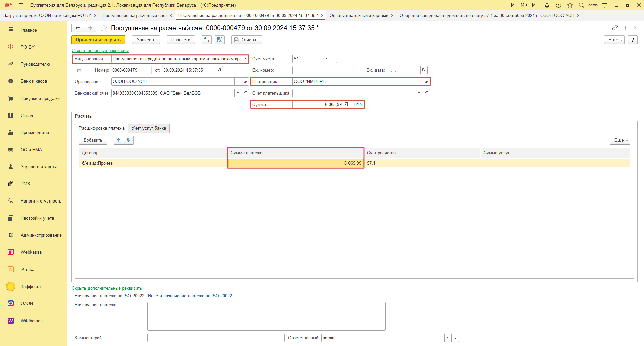This screenshot has width=644, height=346.
Task: Open help with the ? button
Action: pyautogui.click(x=633, y=40)
